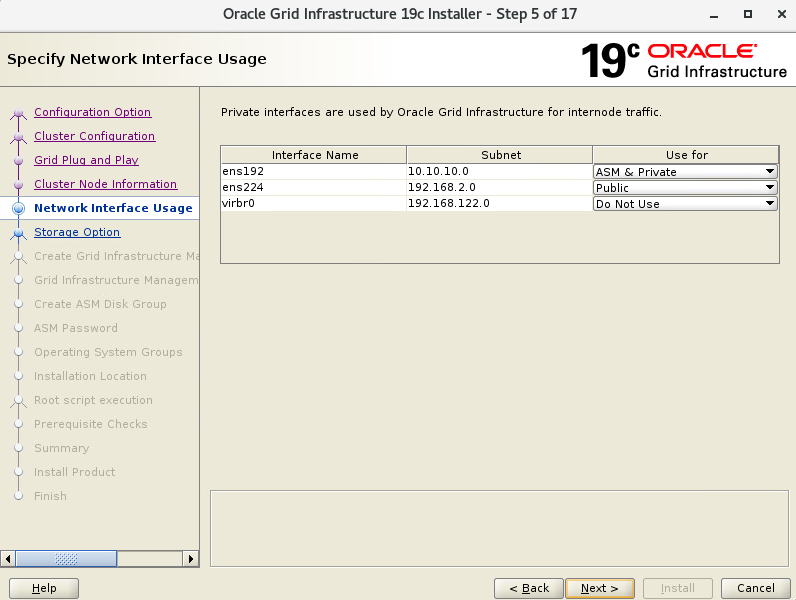This screenshot has width=796, height=600.
Task: Click right arrow of sidebar horizontal scrollbar
Action: 191,559
